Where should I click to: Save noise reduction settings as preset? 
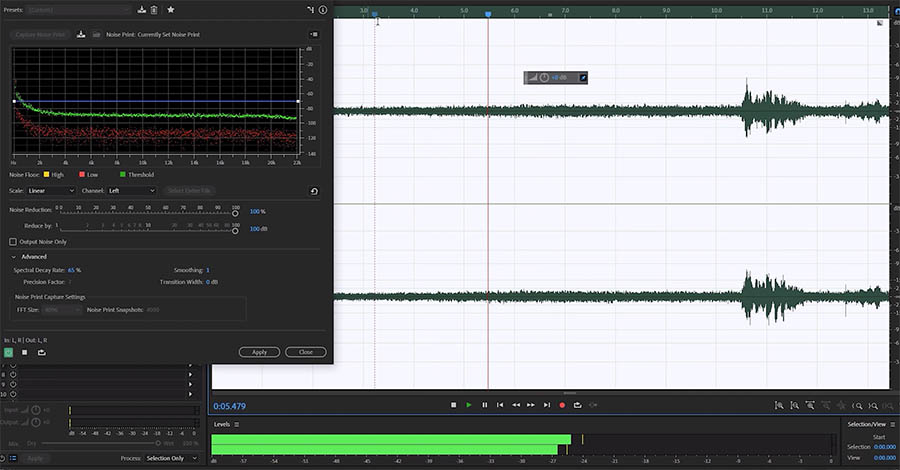coord(142,9)
